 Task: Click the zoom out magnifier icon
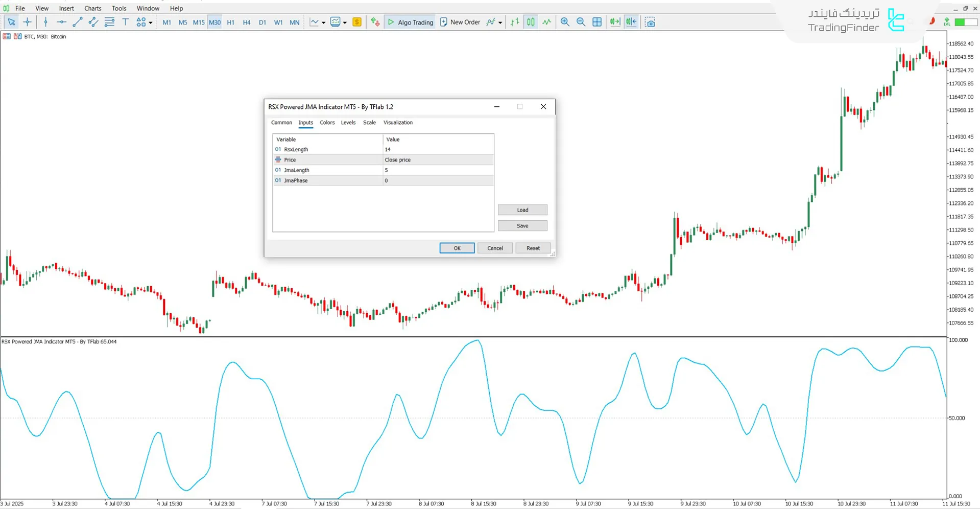pyautogui.click(x=581, y=22)
